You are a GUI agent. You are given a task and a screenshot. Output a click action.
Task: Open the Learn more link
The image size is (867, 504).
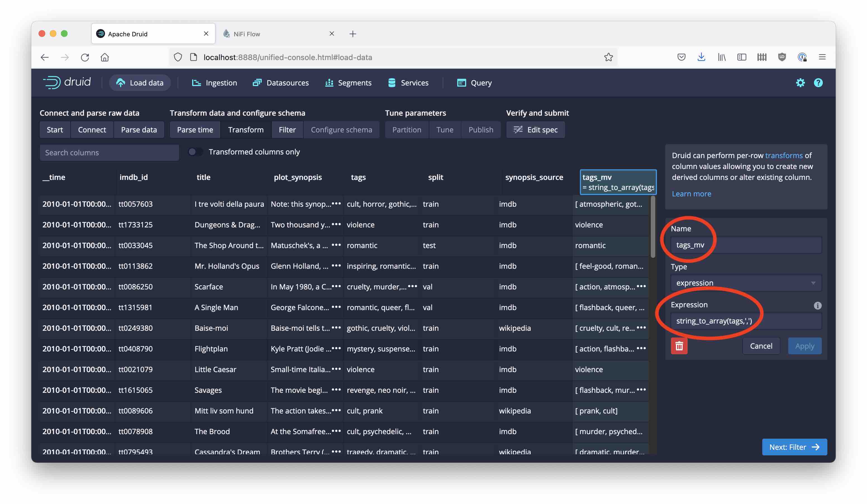[691, 194]
